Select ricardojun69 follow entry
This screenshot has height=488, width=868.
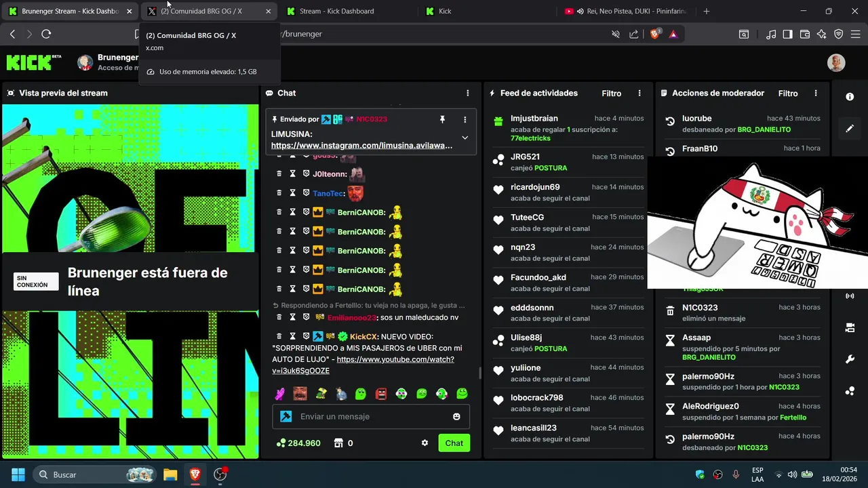[568, 192]
